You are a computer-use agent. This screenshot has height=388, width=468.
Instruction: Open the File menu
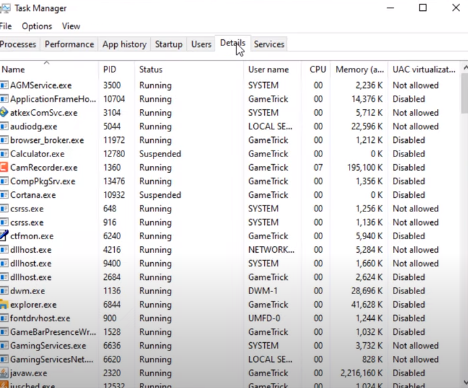tap(6, 26)
